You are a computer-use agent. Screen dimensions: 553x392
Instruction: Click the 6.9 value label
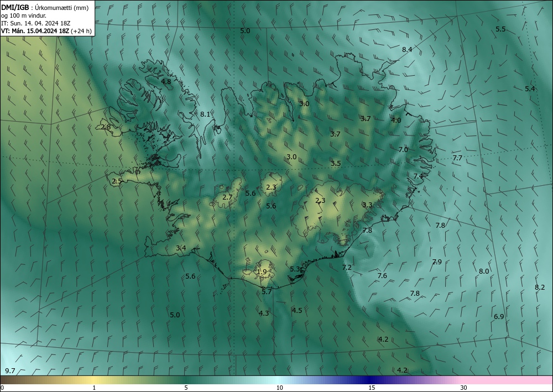499,317
